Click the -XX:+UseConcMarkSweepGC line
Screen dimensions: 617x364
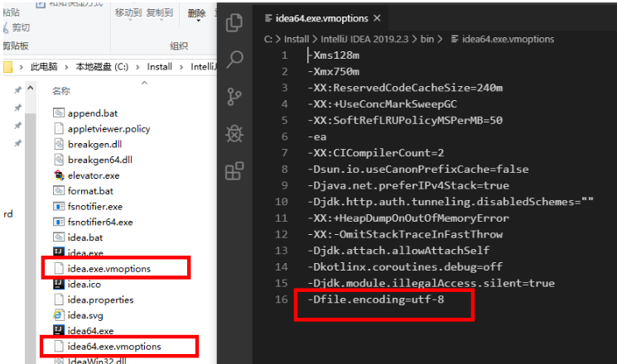(382, 104)
